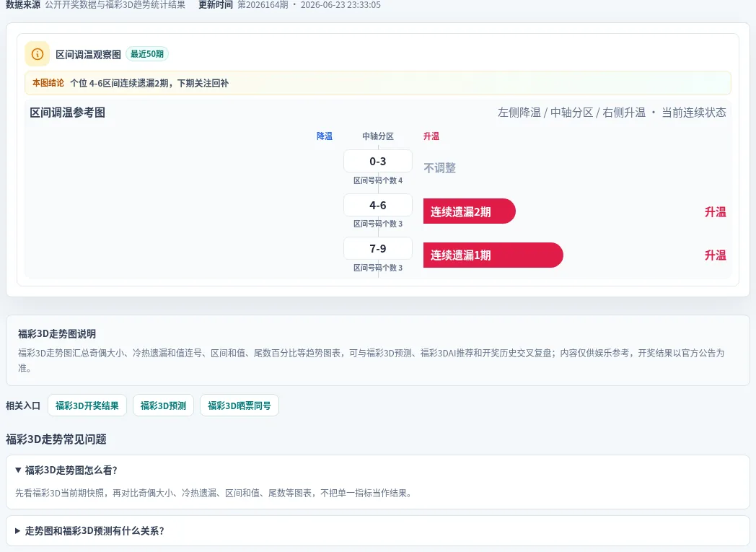
Task: Click the 升温 status on the 7-9 row
Action: [716, 255]
